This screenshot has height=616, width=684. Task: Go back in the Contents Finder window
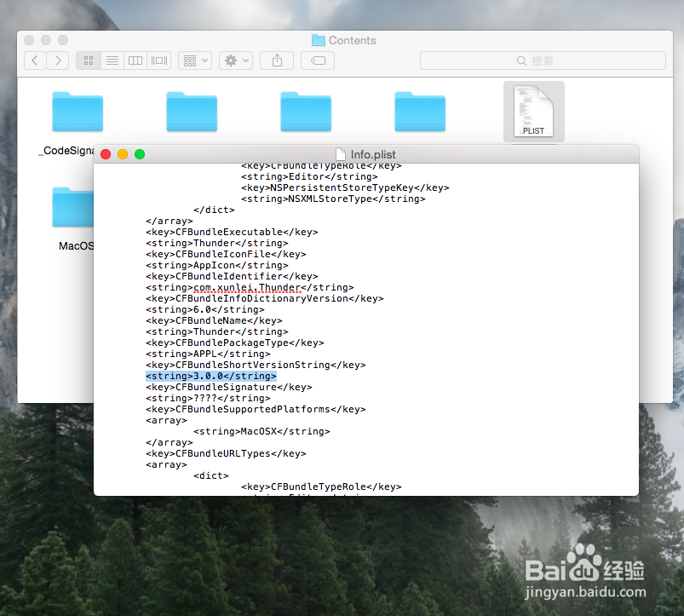pos(35,60)
